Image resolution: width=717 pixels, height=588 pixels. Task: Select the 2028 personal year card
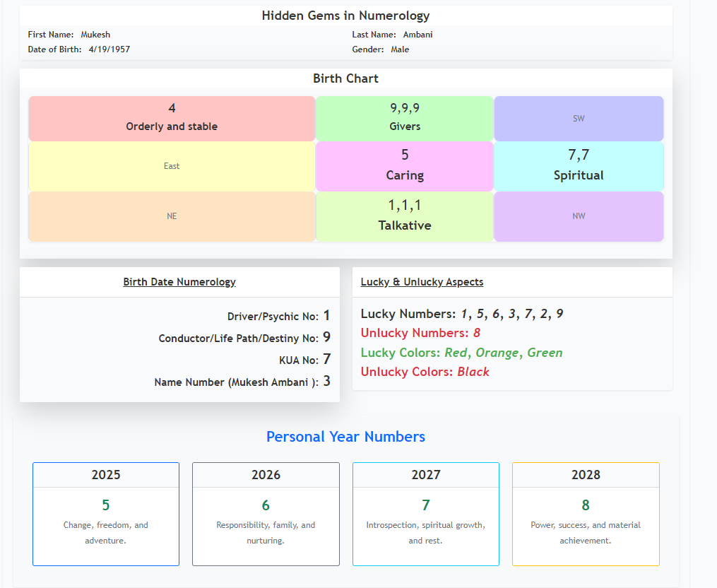tap(586, 514)
